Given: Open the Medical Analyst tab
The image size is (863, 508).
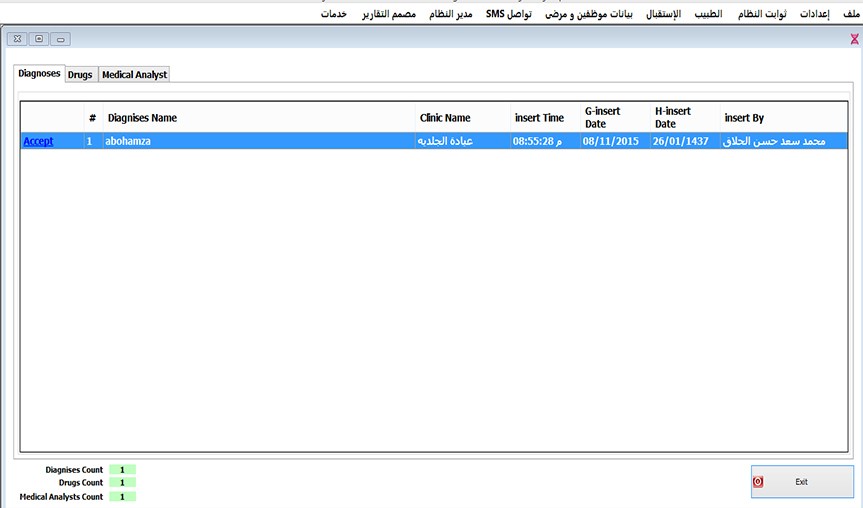Looking at the screenshot, I should [x=134, y=75].
